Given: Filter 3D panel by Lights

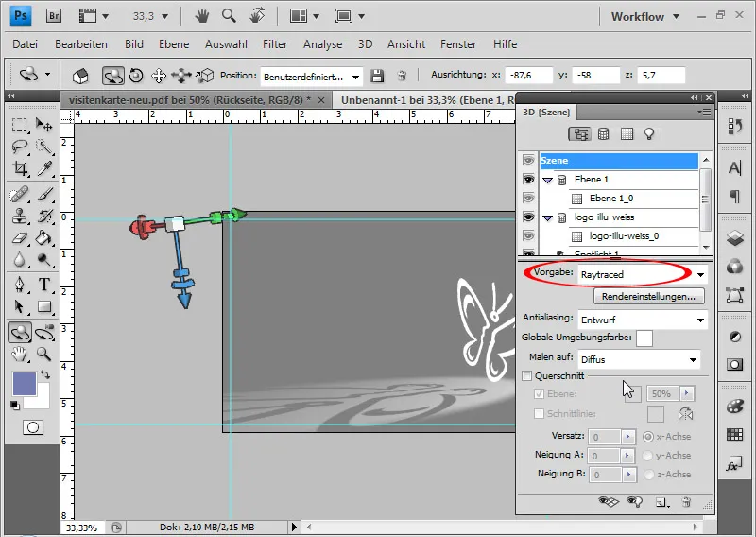Looking at the screenshot, I should (649, 133).
